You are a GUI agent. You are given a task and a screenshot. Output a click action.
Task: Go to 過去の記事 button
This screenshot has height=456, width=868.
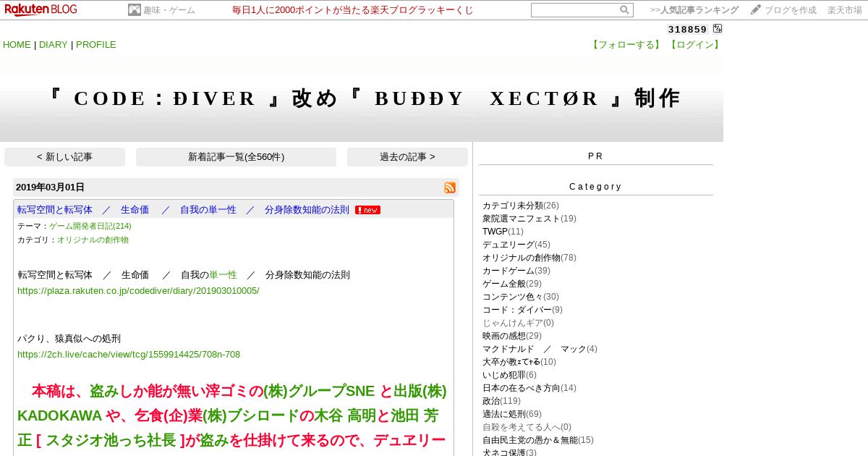[x=407, y=157]
